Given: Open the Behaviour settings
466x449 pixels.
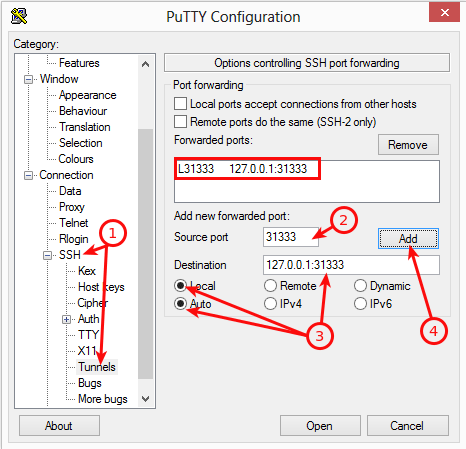Looking at the screenshot, I should [83, 111].
